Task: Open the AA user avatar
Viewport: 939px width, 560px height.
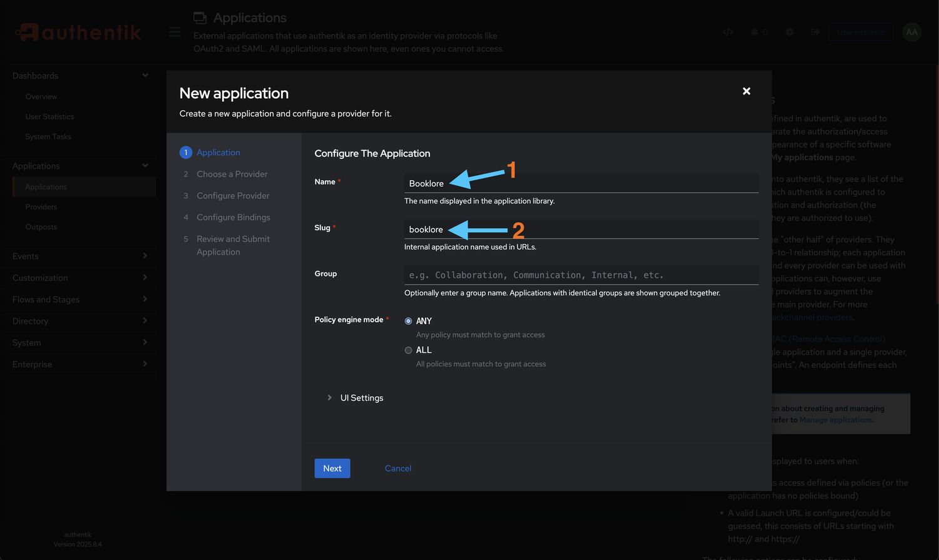Action: pos(911,31)
